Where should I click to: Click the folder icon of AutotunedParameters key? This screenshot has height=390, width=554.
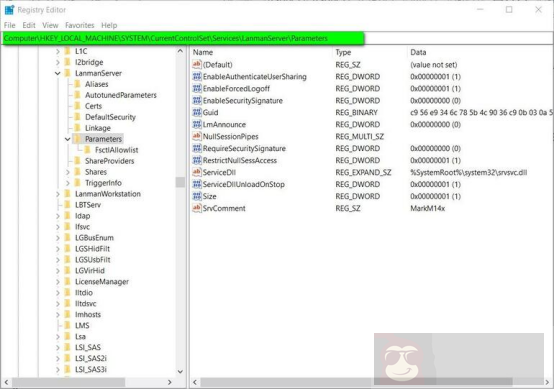click(x=77, y=95)
